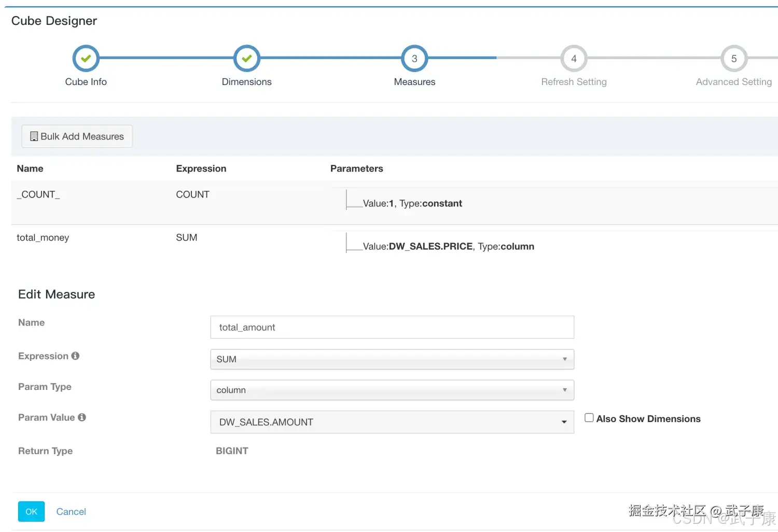Click the Expression info icon
Screen dimensions: 778x532
(x=75, y=356)
